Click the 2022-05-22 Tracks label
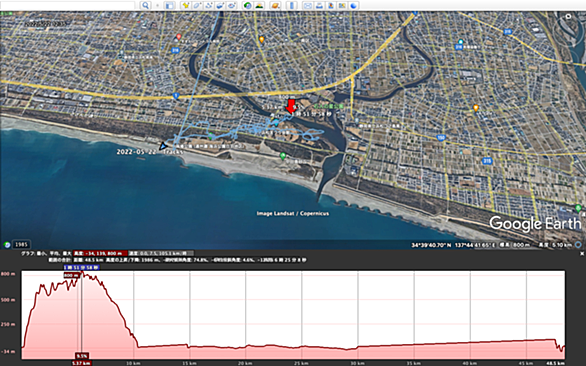Screen dimensions: 586x366 (150, 152)
